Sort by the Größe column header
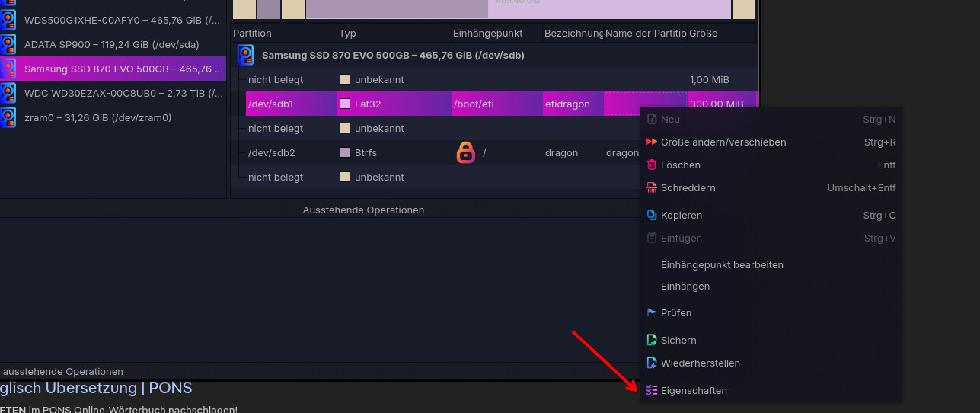Image resolution: width=980 pixels, height=413 pixels. 703,34
